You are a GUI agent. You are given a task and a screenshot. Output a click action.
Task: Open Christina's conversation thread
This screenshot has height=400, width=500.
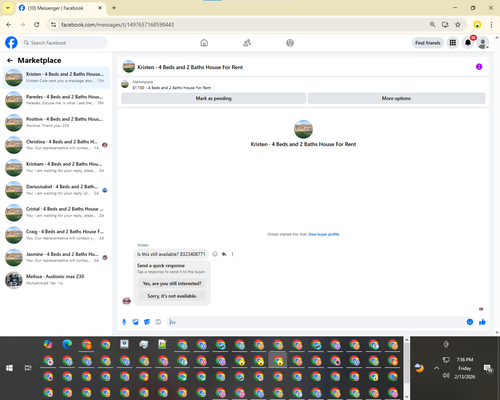coord(56,145)
